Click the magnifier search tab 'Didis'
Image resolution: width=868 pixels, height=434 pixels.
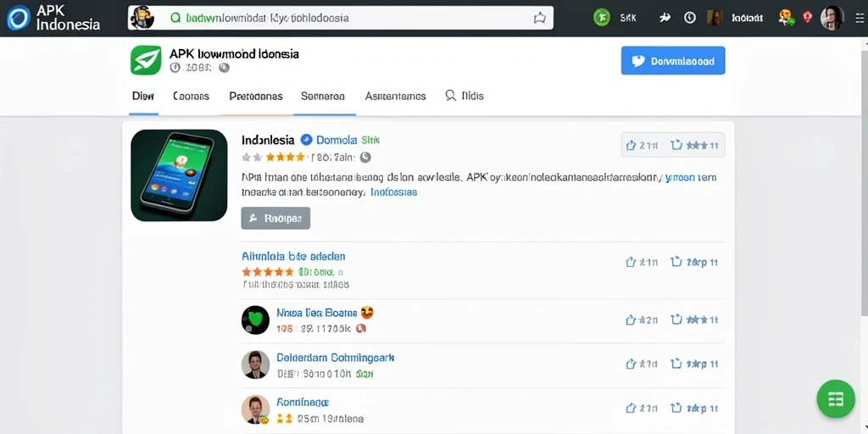tap(465, 96)
